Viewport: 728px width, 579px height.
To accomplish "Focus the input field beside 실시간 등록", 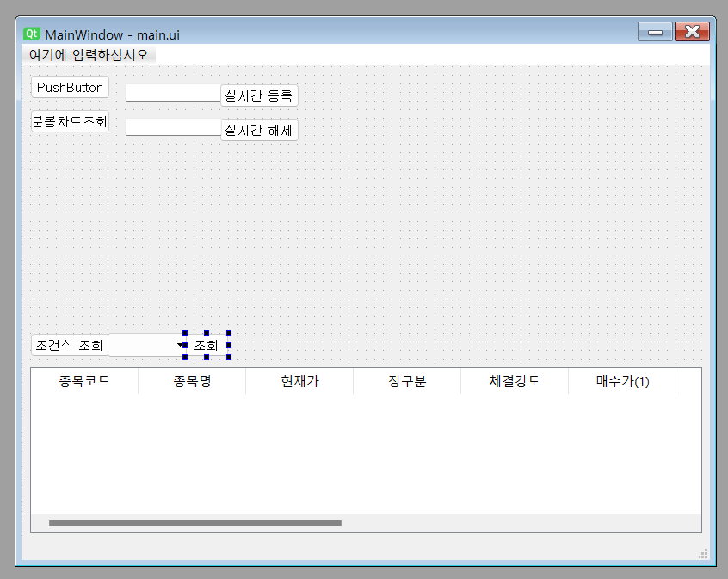I will point(173,93).
